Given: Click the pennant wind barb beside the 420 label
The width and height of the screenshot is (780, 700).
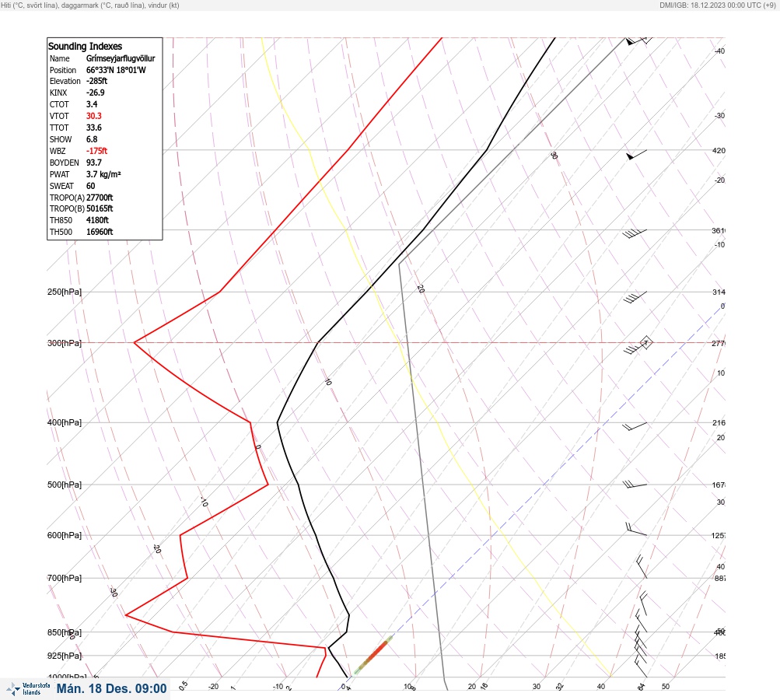Looking at the screenshot, I should pos(636,155).
